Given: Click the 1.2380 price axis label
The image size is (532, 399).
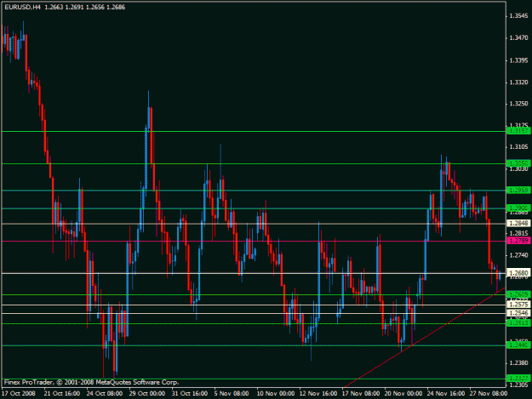Looking at the screenshot, I should pyautogui.click(x=518, y=363).
